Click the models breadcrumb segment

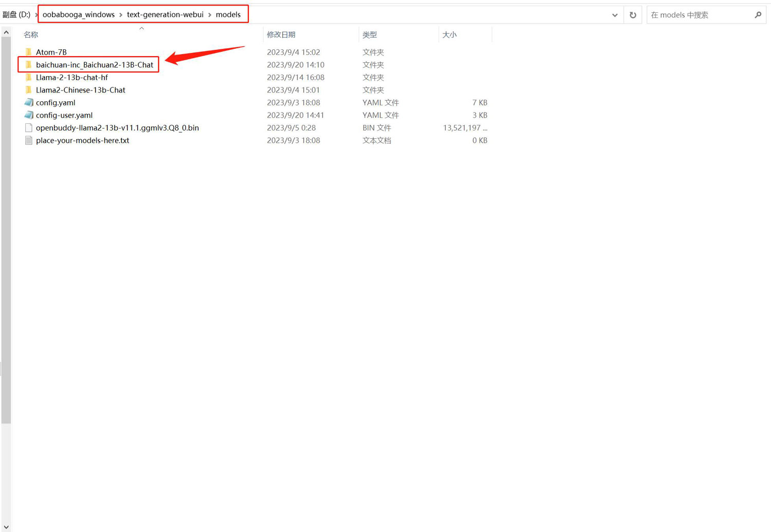[x=228, y=14]
